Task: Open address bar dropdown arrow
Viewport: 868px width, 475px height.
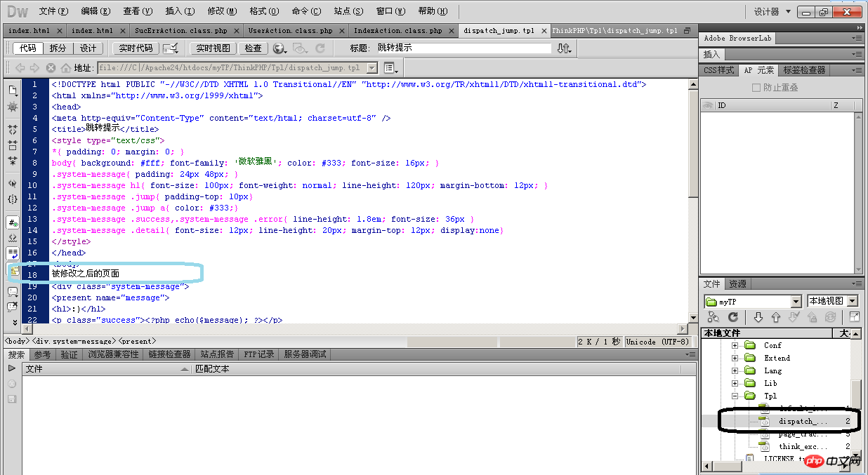Action: coord(372,68)
